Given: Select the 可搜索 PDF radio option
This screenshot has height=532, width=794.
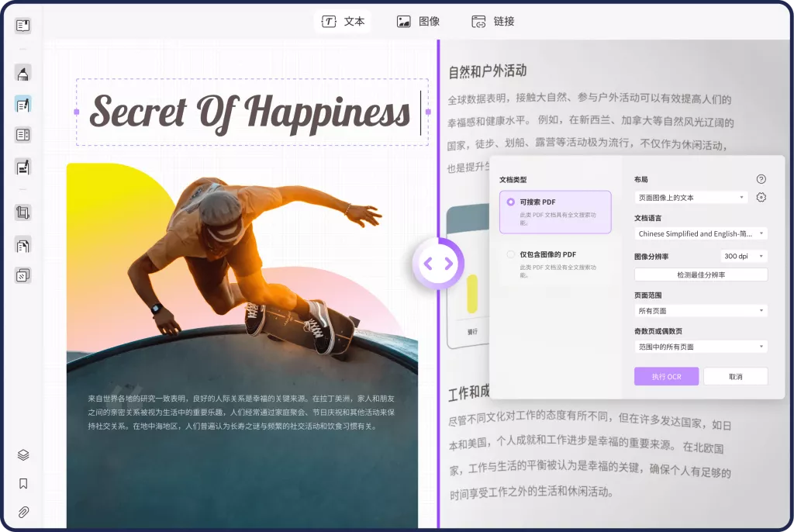Looking at the screenshot, I should (510, 202).
